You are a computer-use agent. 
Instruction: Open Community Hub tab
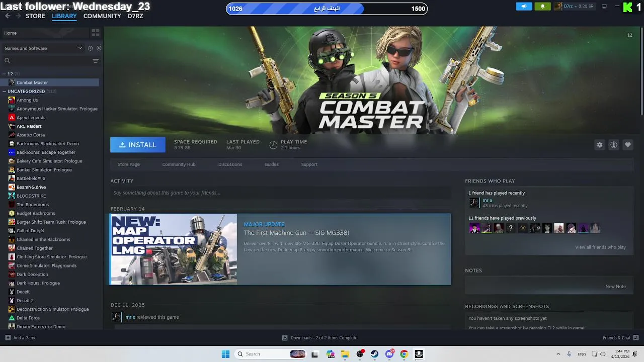(179, 164)
